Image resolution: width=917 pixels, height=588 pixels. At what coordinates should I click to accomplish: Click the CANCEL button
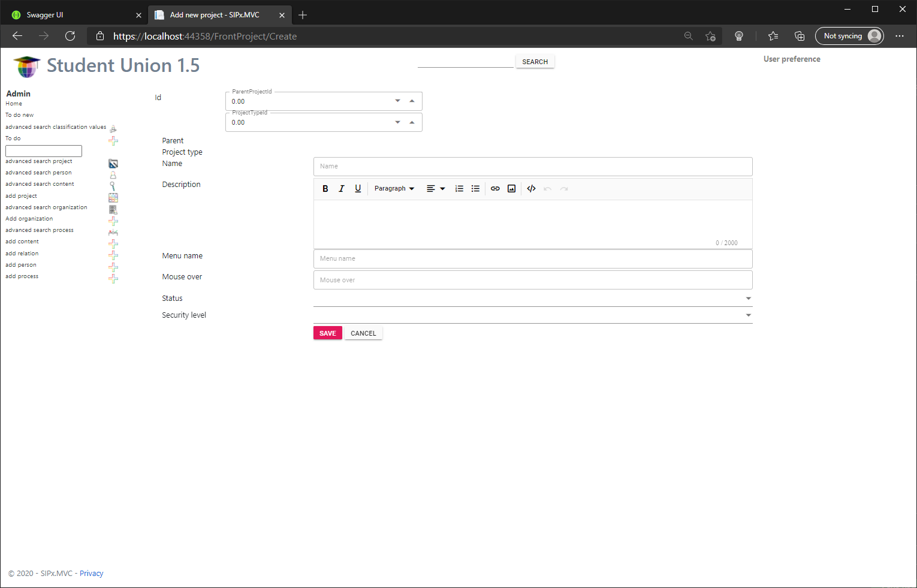click(363, 333)
